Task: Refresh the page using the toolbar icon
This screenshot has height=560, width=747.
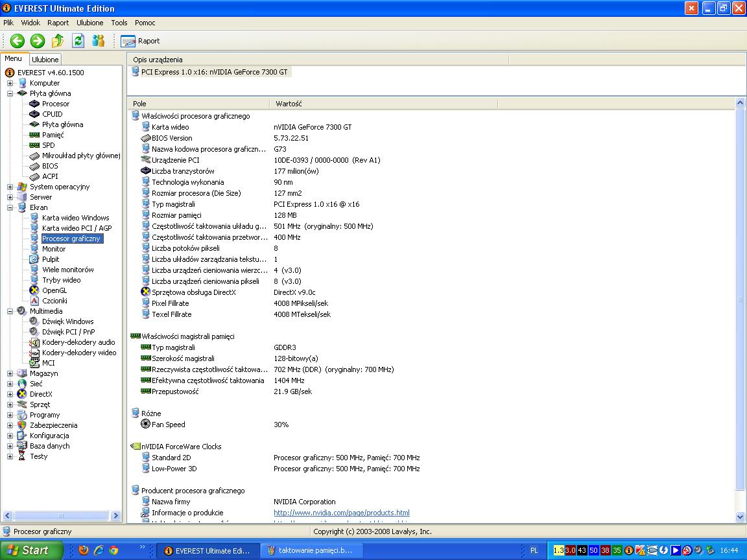Action: [78, 41]
